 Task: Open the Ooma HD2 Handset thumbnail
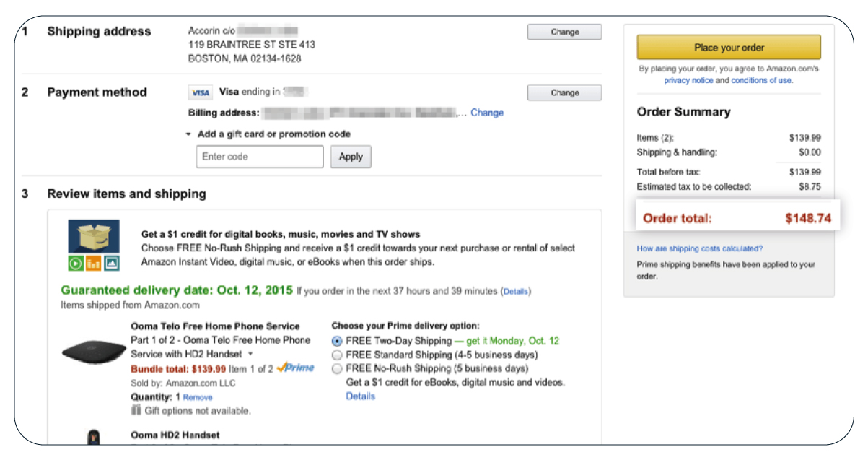[x=94, y=438]
